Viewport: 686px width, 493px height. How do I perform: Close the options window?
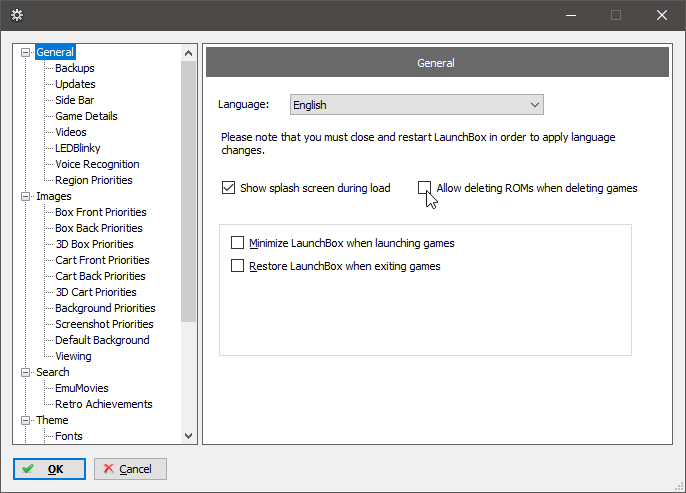coord(662,15)
